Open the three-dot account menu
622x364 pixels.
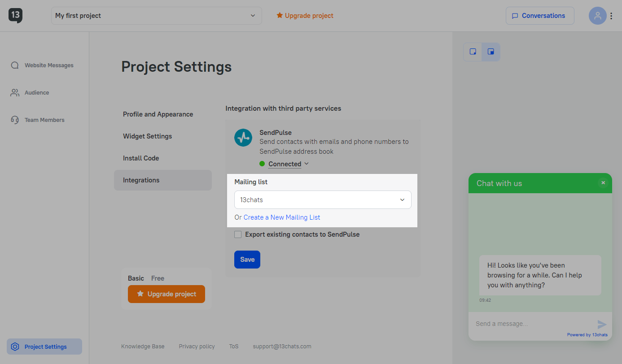point(611,16)
